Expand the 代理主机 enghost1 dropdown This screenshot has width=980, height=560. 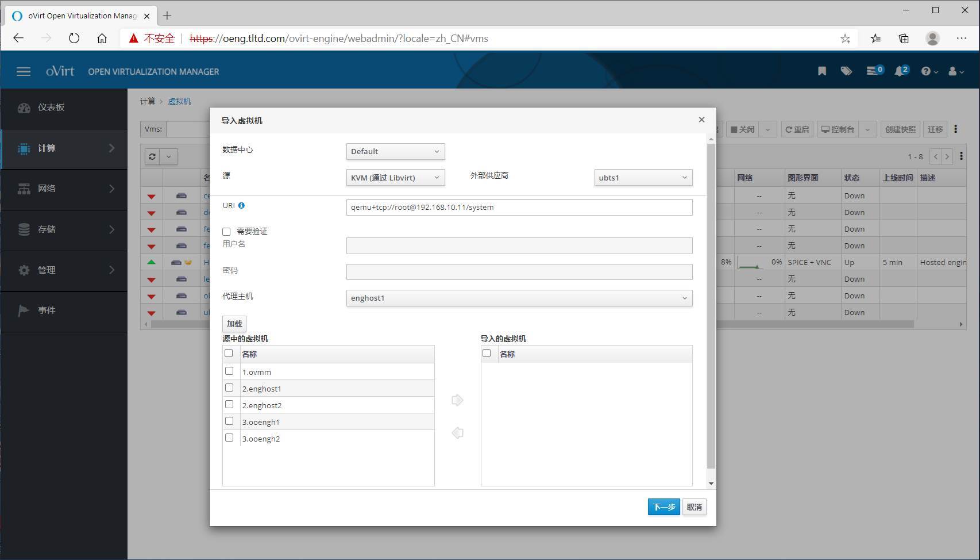pos(519,298)
